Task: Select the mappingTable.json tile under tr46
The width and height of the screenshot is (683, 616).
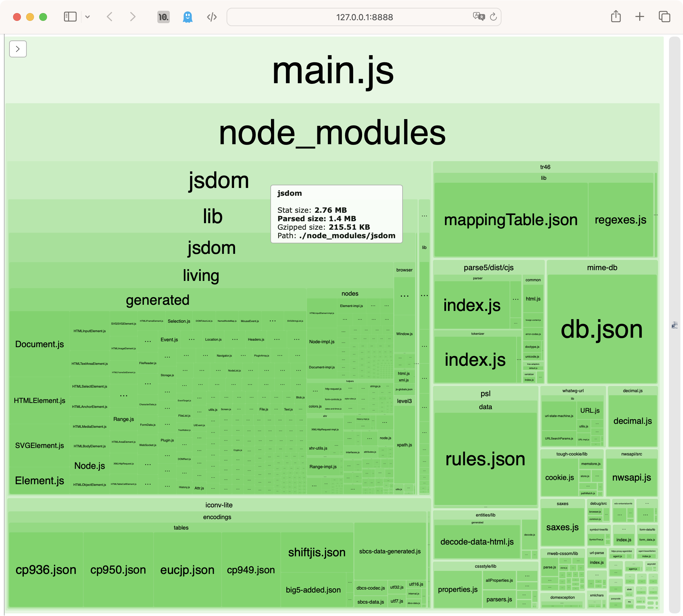Action: [x=511, y=220]
